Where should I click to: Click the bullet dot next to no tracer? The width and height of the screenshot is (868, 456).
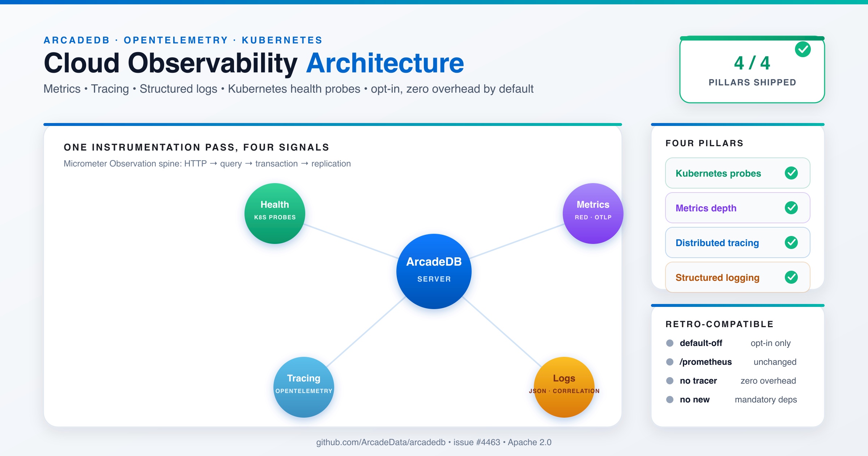[x=670, y=381]
